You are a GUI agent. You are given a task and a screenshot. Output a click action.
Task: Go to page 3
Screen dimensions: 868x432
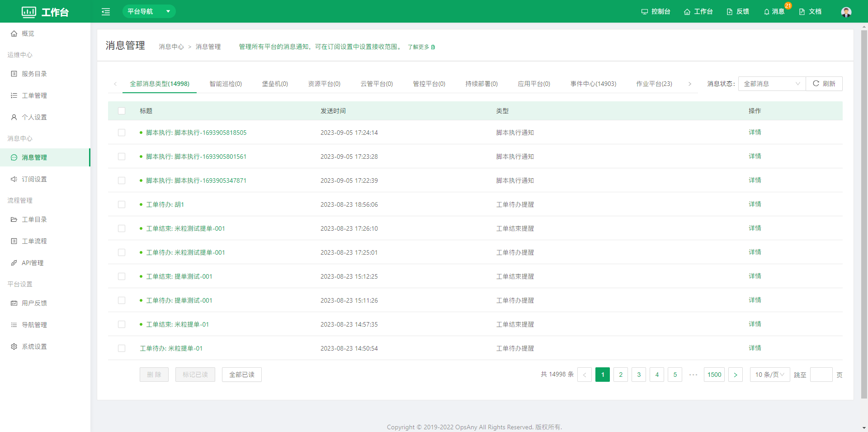tap(639, 375)
